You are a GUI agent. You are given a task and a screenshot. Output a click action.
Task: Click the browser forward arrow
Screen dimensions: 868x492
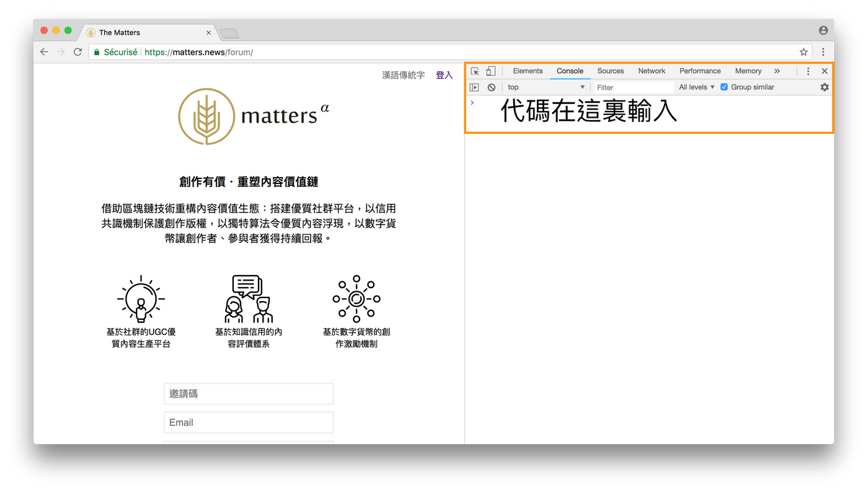pos(61,52)
